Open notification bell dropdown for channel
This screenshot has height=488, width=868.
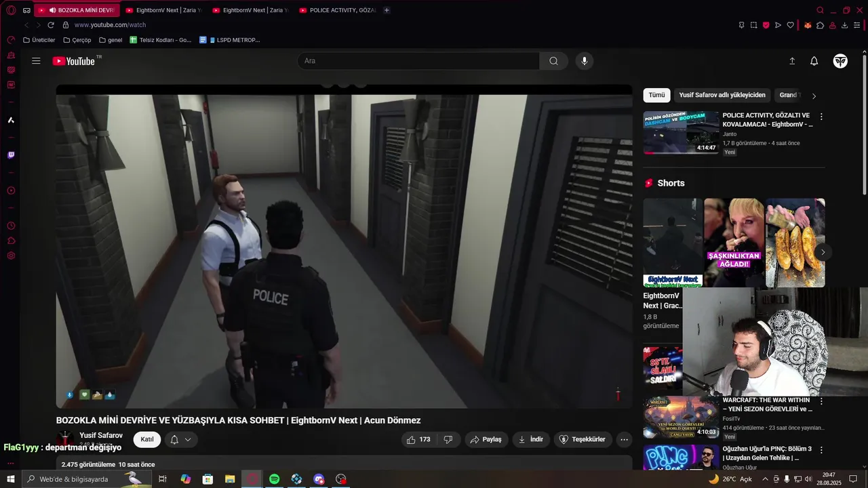180,439
